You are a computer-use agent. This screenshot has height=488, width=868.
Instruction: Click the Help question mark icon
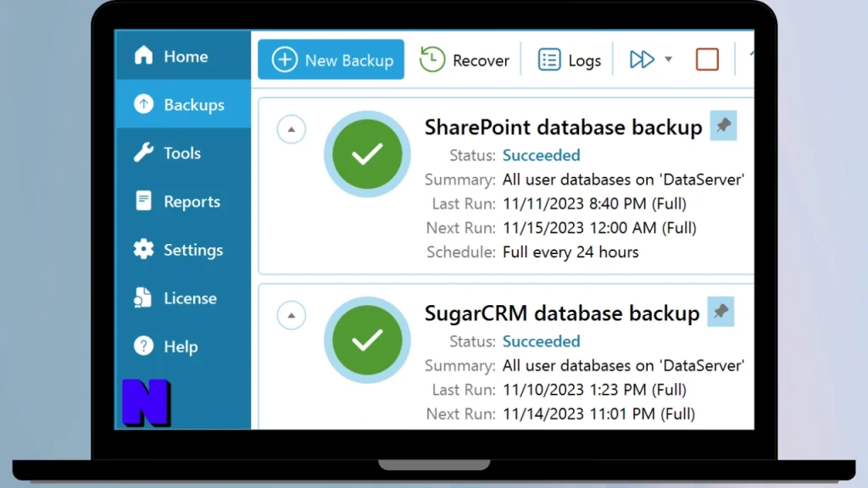click(x=143, y=346)
